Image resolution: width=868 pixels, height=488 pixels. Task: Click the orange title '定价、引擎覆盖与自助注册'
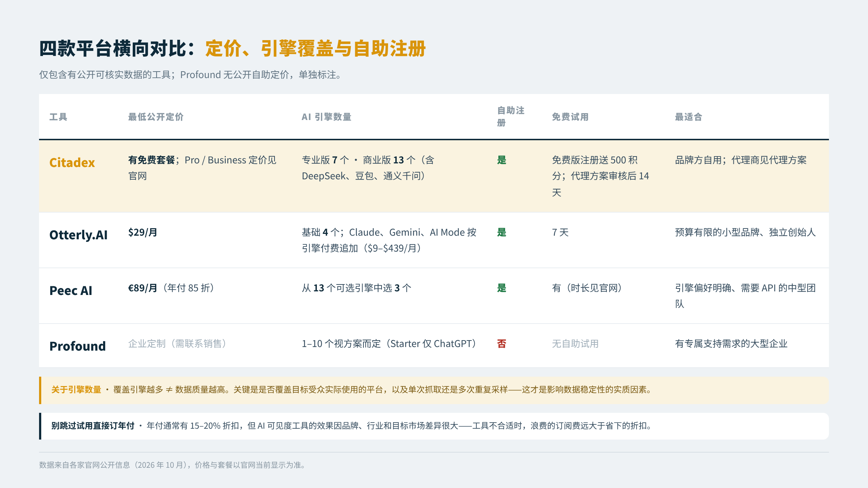(x=315, y=48)
